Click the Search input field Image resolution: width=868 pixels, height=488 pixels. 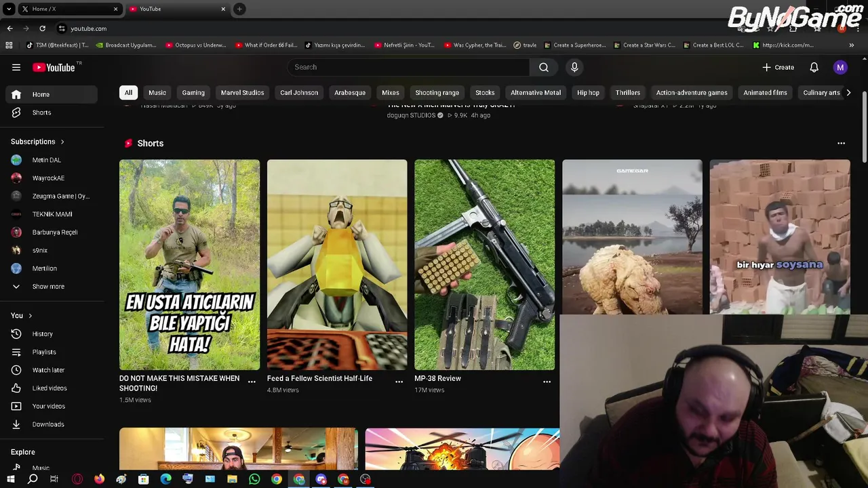click(408, 67)
